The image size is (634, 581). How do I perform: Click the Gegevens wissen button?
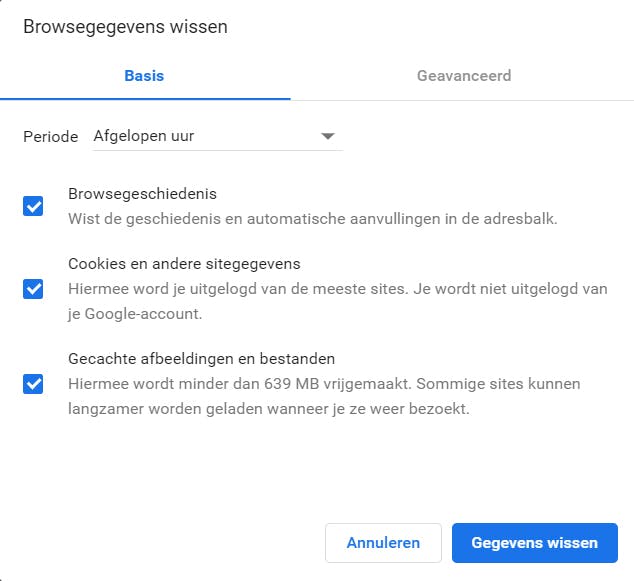click(x=534, y=543)
